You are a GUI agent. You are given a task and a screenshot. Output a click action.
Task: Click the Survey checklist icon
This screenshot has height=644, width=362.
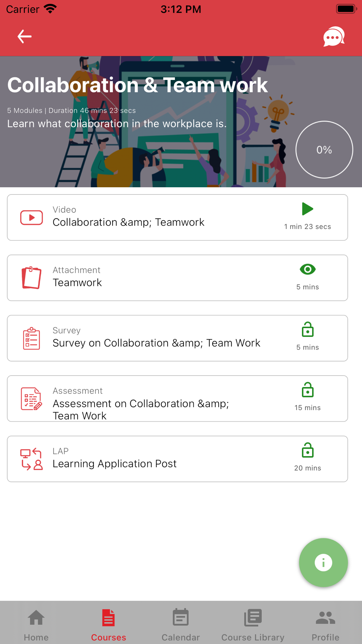tap(31, 338)
